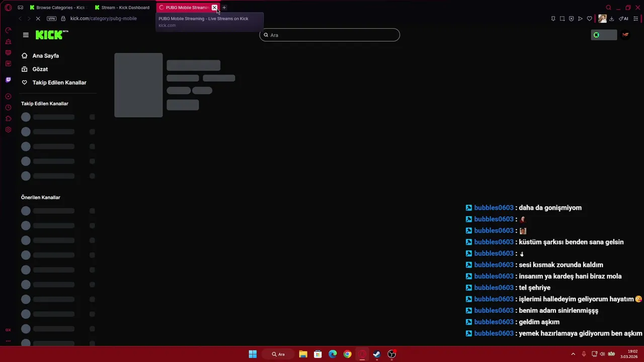Screen dimensions: 644x362
Task: Click chat message 'tel şehriye'
Action: (534, 288)
